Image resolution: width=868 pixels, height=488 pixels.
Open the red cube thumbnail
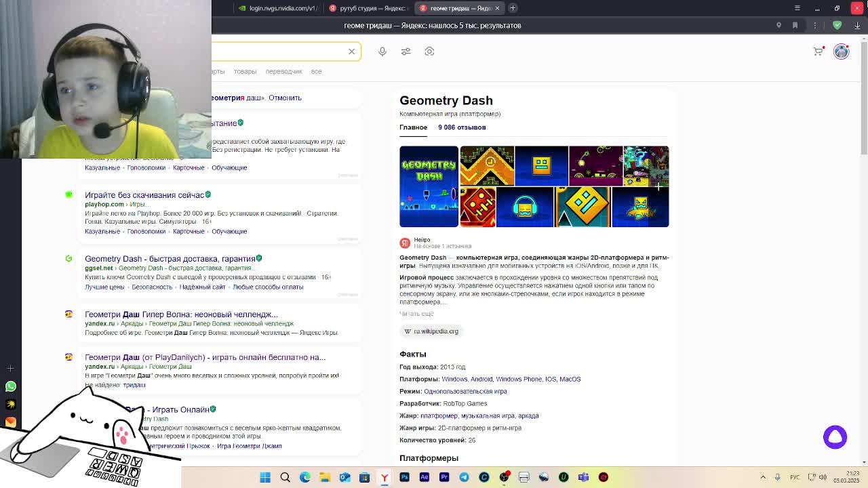pyautogui.click(x=477, y=207)
